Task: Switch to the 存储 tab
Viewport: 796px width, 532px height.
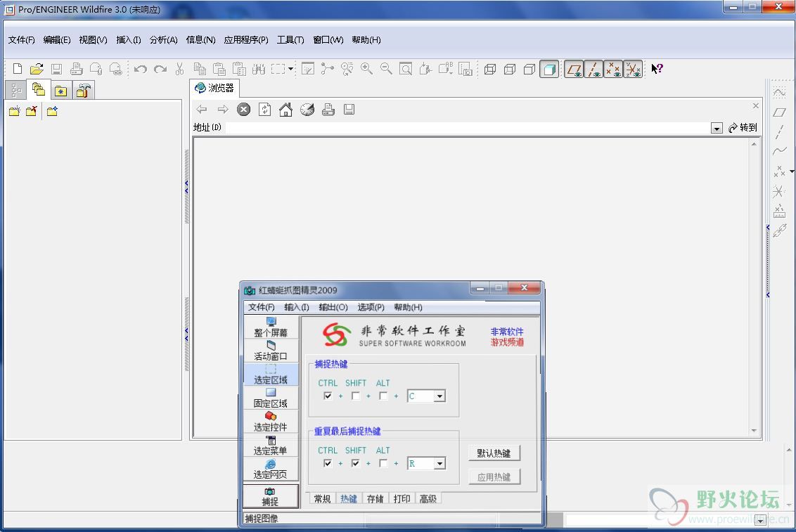Action: click(375, 499)
